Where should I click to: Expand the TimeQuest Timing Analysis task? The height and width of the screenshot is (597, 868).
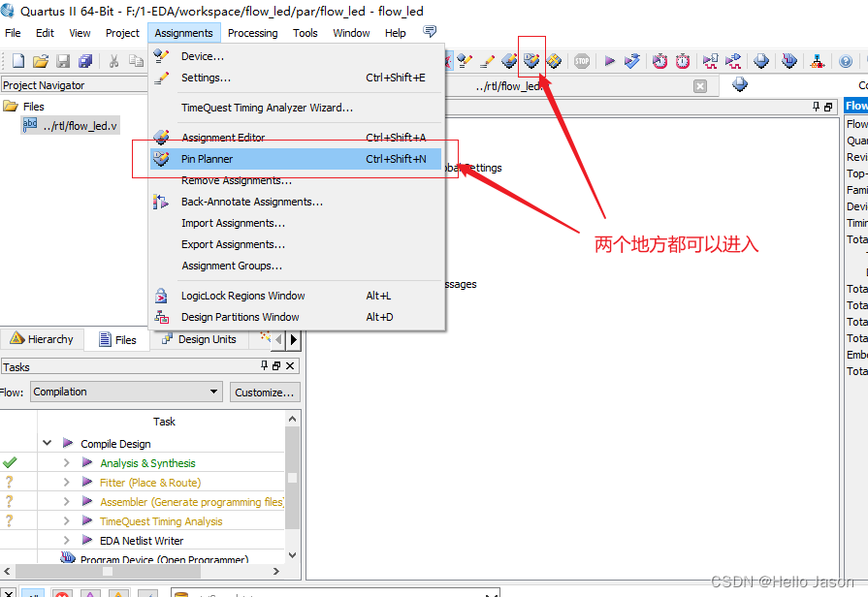pyautogui.click(x=66, y=520)
